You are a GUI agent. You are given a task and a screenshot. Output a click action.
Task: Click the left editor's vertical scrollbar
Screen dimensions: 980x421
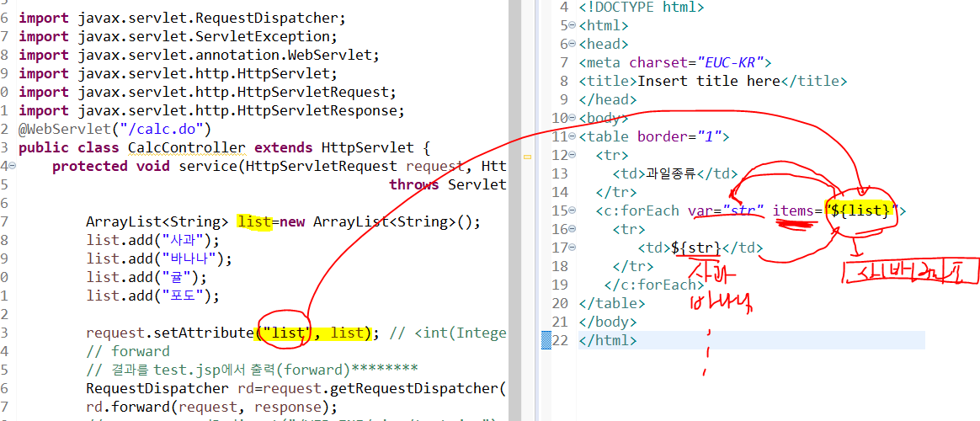515,210
